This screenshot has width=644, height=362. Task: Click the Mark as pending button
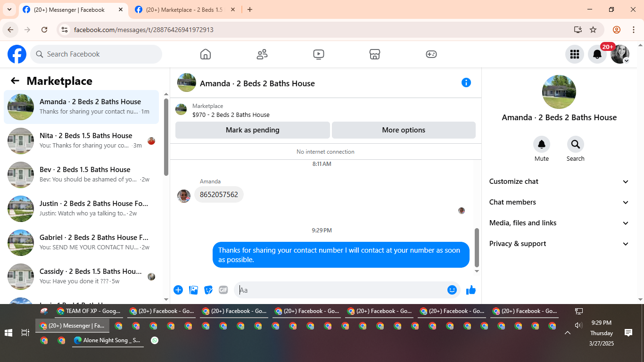pyautogui.click(x=253, y=130)
